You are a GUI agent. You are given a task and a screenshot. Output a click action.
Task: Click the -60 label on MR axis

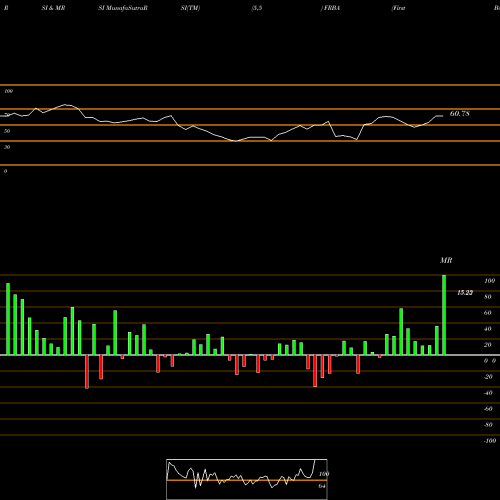(488, 409)
